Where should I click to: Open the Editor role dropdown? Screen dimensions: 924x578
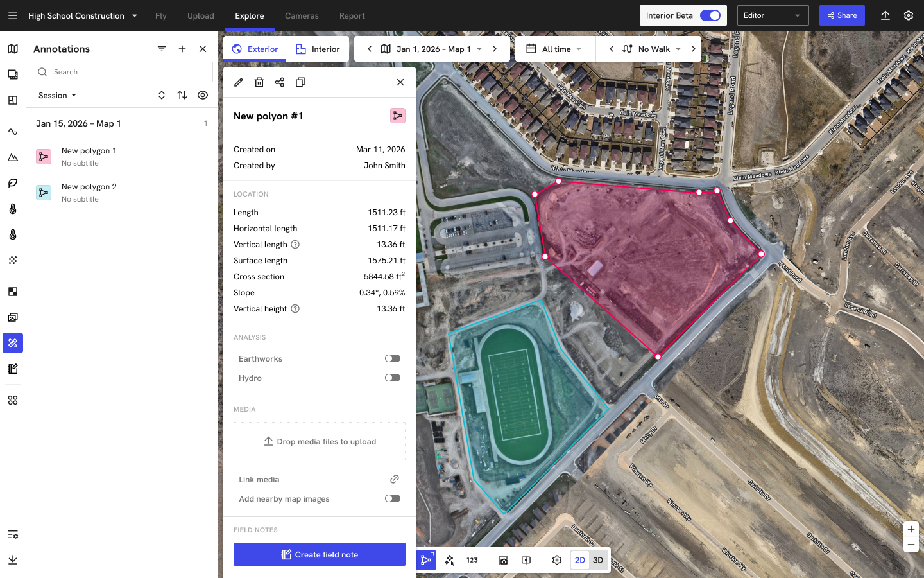click(773, 15)
